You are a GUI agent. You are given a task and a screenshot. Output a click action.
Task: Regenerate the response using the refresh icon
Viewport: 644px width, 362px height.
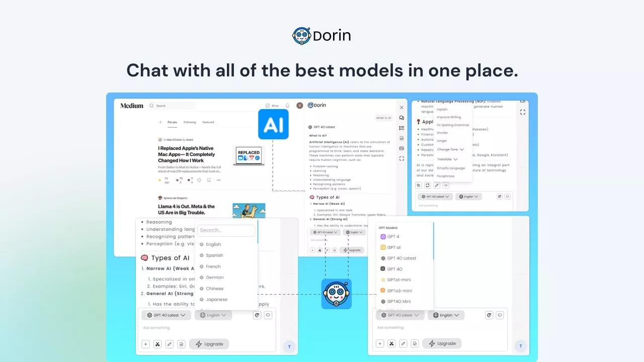428,185
